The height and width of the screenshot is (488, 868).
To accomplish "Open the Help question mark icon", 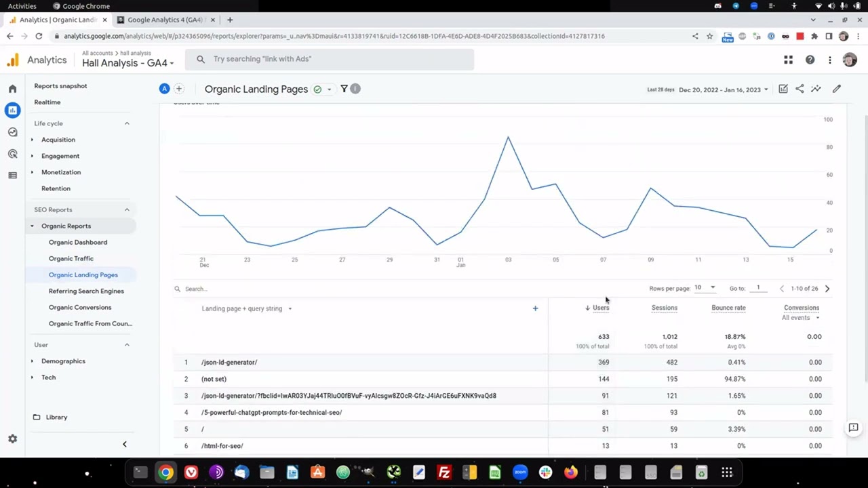I will click(810, 60).
